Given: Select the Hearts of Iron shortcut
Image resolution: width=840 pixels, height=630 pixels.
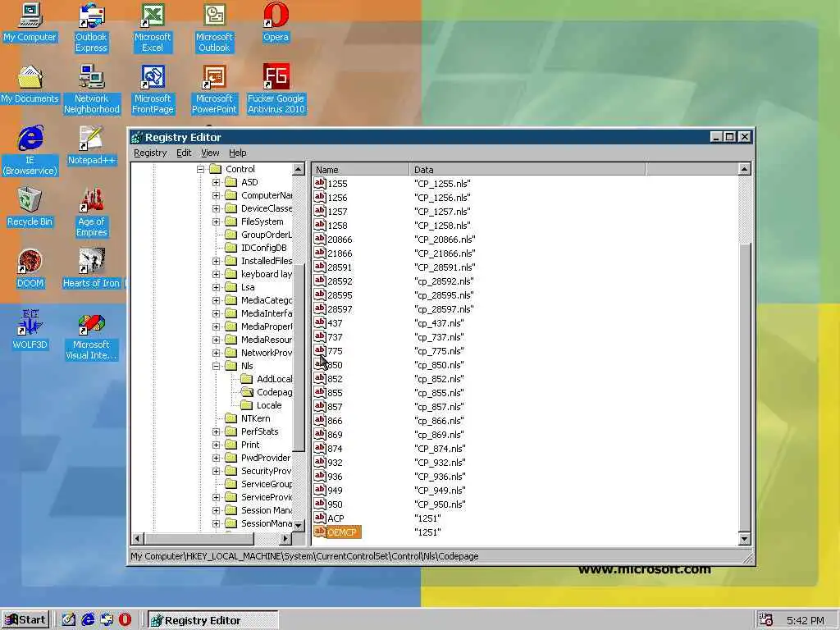Looking at the screenshot, I should [x=91, y=269].
